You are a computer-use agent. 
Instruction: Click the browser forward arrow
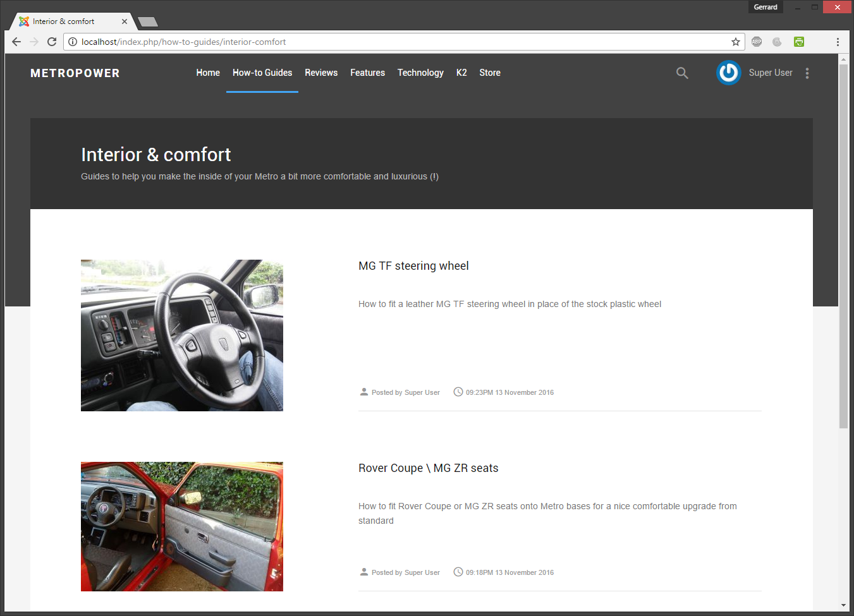[x=34, y=42]
